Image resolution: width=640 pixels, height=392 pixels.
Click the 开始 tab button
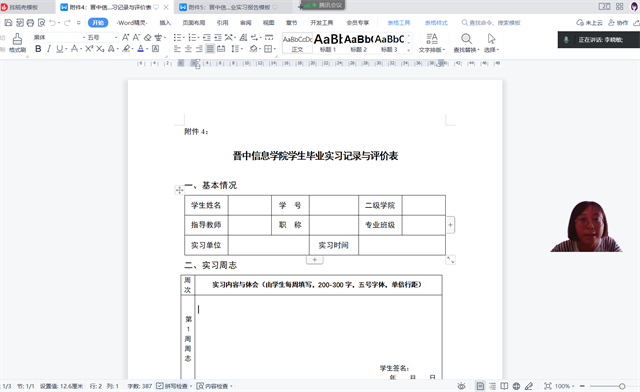pyautogui.click(x=98, y=23)
